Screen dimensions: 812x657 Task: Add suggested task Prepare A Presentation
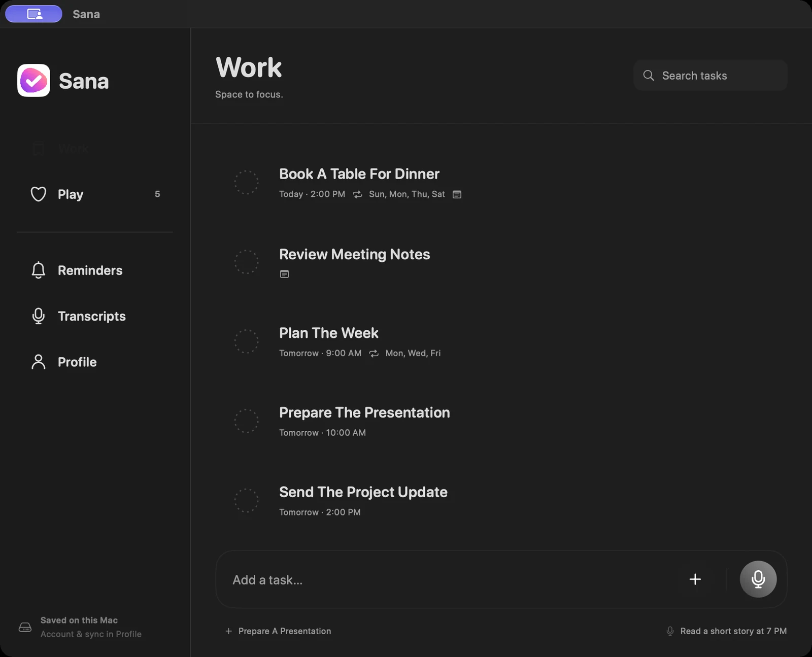[278, 631]
